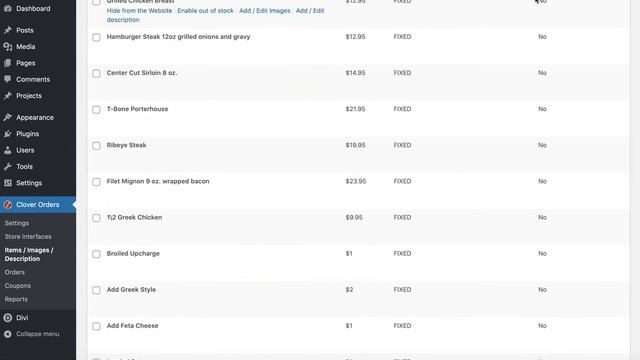Image resolution: width=640 pixels, height=360 pixels.
Task: Tick the T-Bone Porterhouse checkbox
Action: 96,109
